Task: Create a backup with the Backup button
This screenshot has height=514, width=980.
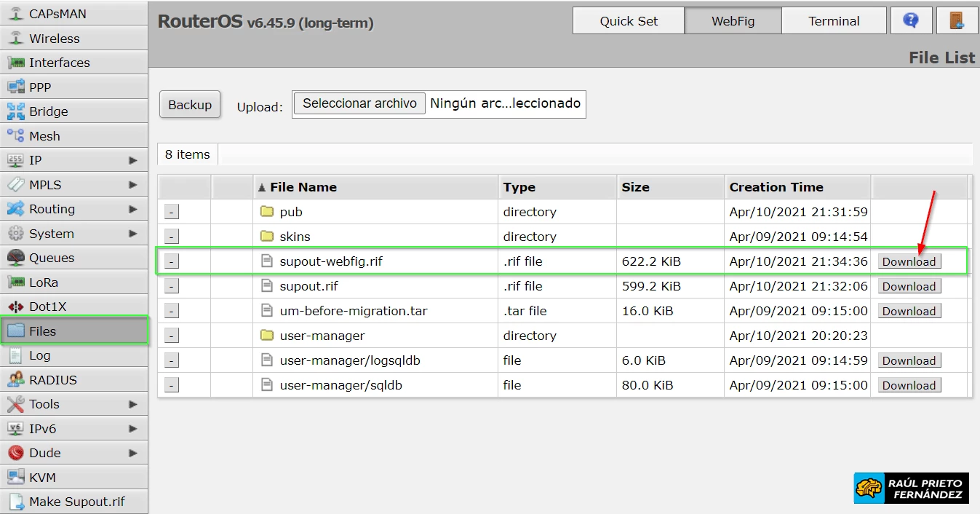Action: [x=189, y=104]
